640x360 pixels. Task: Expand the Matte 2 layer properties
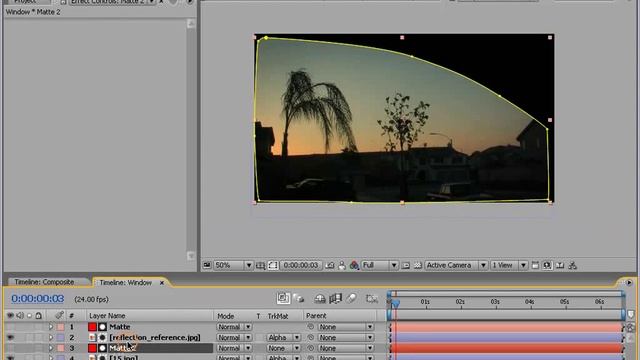(51, 348)
